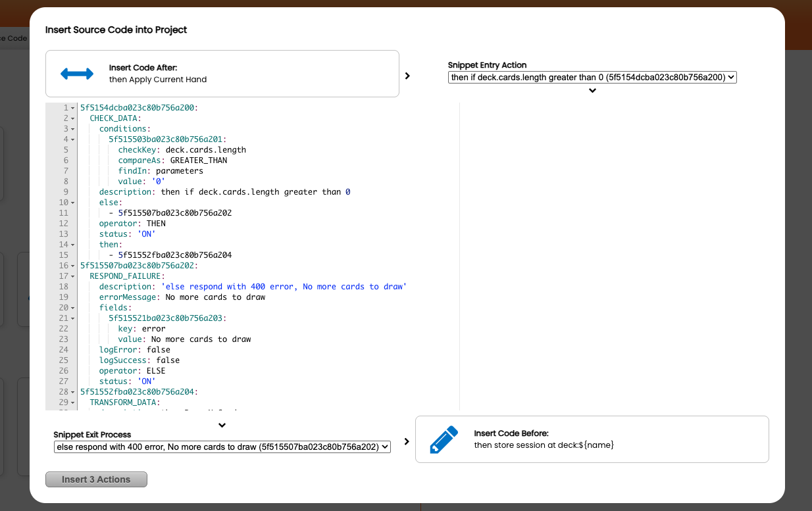Click the Insert Code Before card
This screenshot has width=812, height=511.
(592, 439)
